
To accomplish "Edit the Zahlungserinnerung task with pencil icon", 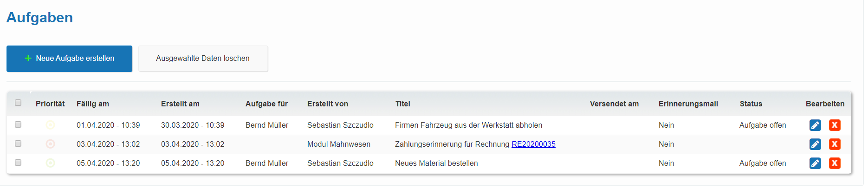I will coord(815,144).
